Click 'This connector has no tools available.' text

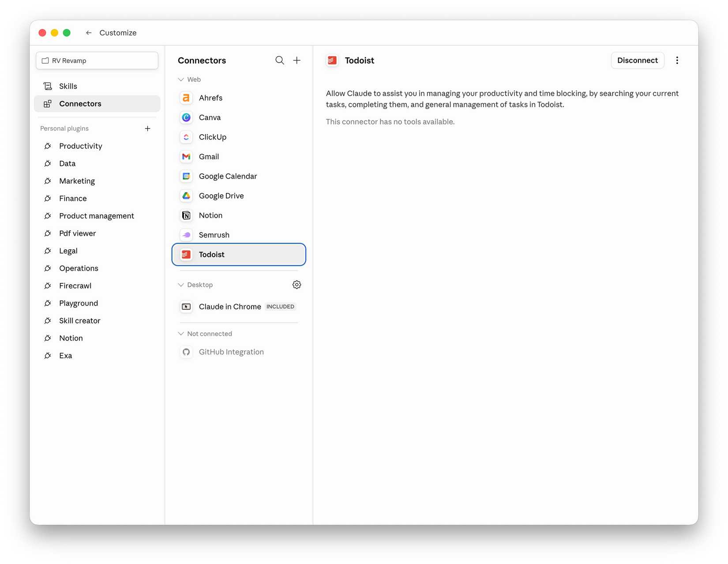click(x=390, y=122)
